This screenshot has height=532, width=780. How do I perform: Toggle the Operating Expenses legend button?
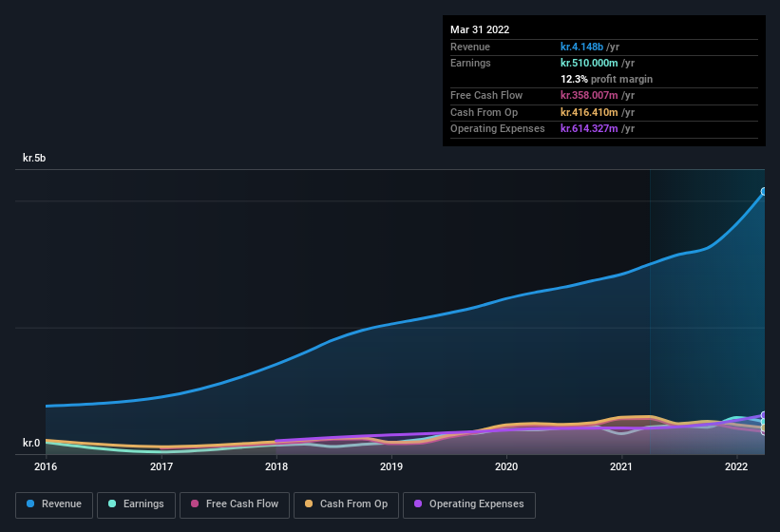tap(469, 504)
